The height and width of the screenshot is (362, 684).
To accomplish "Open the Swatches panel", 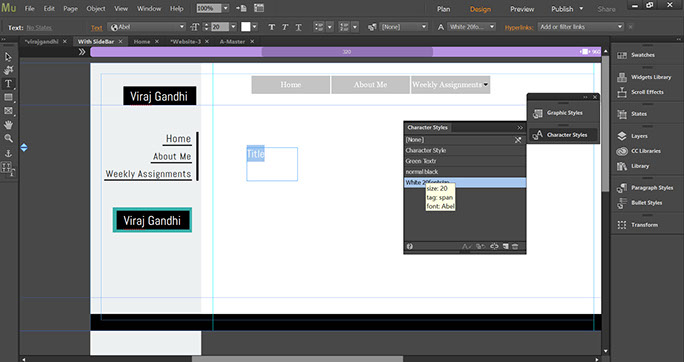I will coord(637,55).
